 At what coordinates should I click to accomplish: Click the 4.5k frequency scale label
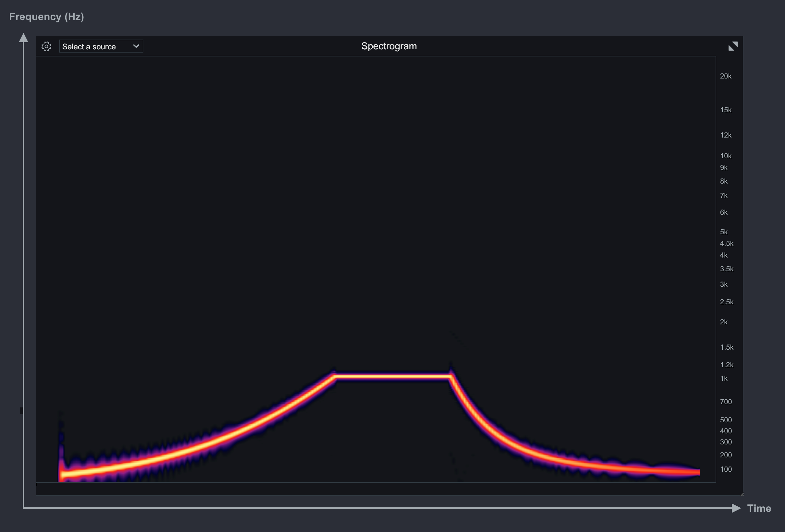pyautogui.click(x=726, y=243)
